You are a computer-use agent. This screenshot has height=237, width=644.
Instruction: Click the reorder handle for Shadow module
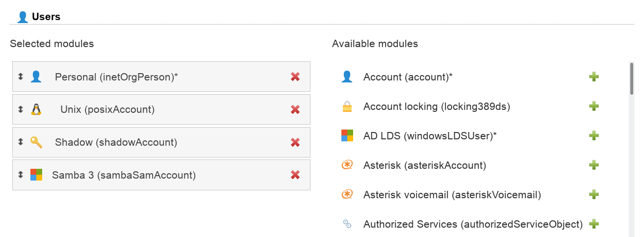[21, 142]
